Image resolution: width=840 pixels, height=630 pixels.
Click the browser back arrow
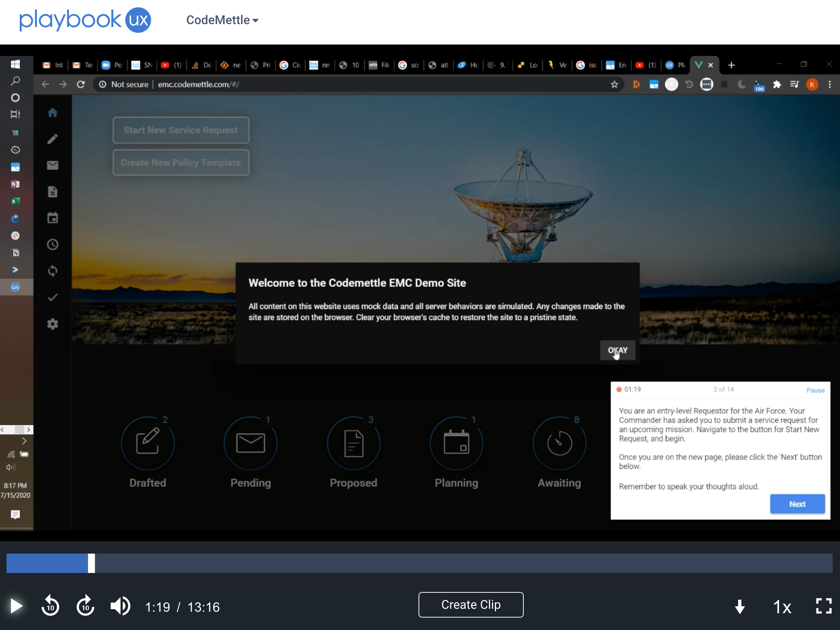pyautogui.click(x=45, y=84)
